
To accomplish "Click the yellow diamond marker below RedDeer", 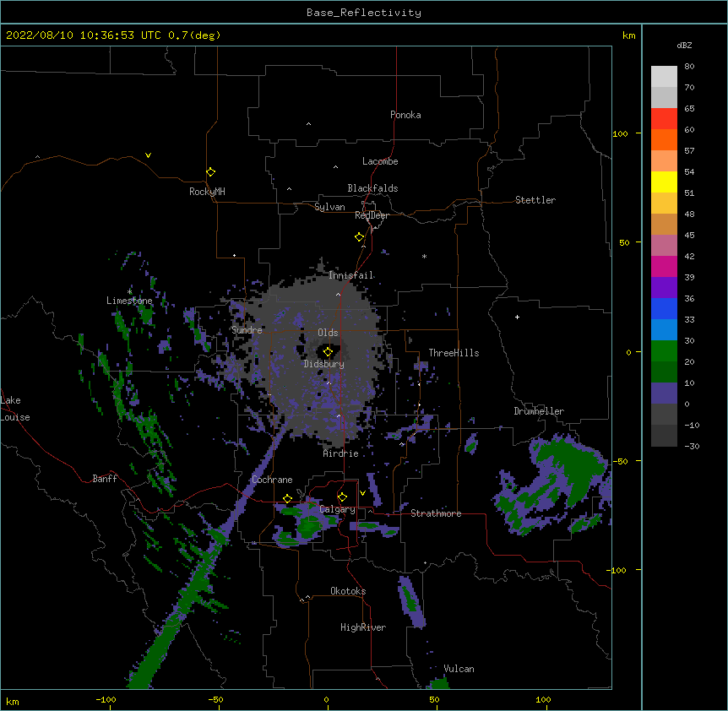I will (x=359, y=237).
